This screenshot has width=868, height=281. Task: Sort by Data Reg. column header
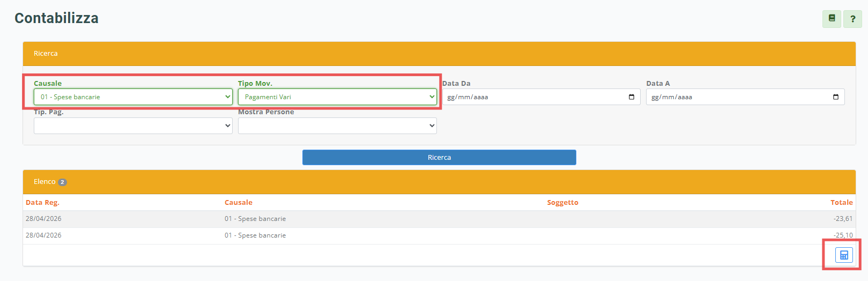[x=42, y=203]
